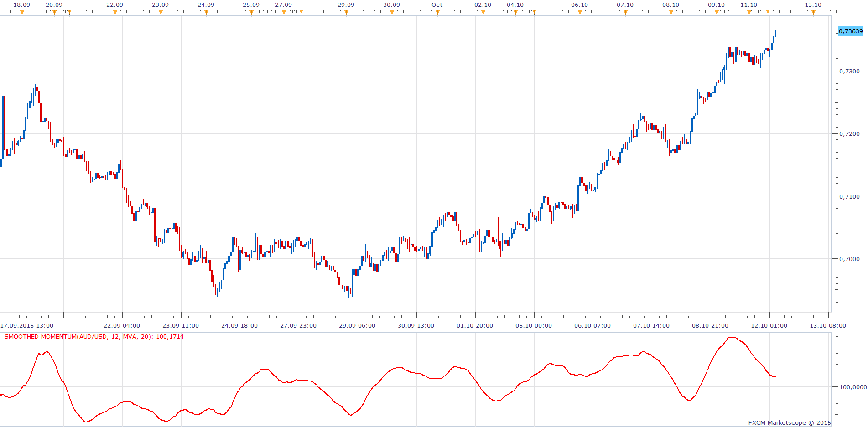Click the orange day marker under 30.09
Screen dimensions: 868x427
coord(392,12)
